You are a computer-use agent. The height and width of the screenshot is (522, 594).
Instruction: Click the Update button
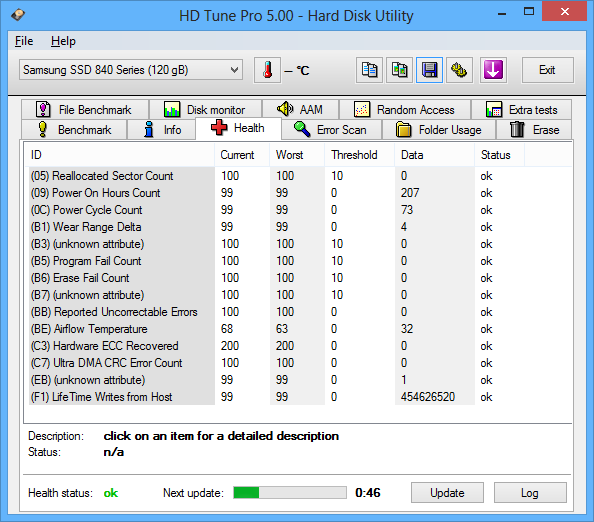tap(447, 492)
